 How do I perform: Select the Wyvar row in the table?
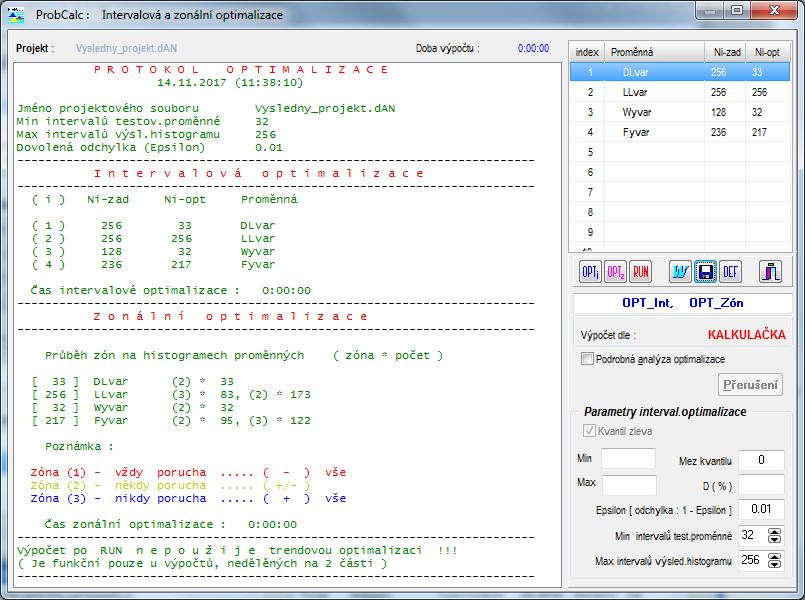coord(680,112)
